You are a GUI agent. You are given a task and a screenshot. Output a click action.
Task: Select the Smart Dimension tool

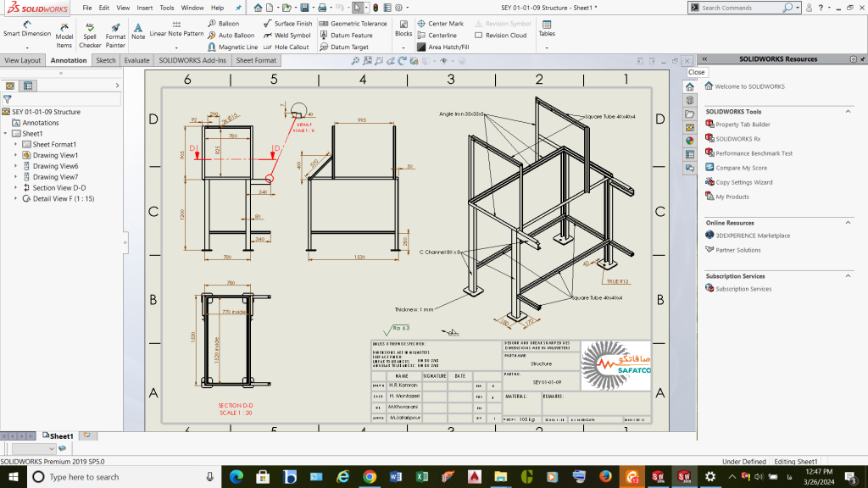(x=26, y=28)
